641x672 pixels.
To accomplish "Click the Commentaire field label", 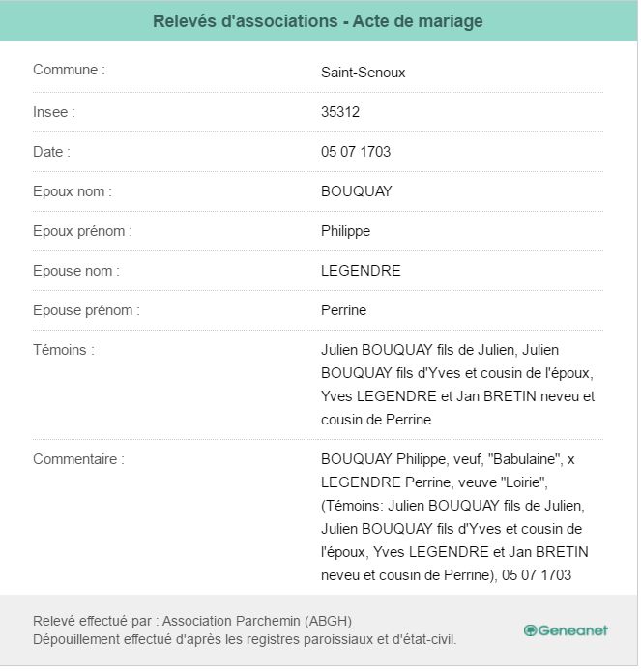I will [x=78, y=459].
